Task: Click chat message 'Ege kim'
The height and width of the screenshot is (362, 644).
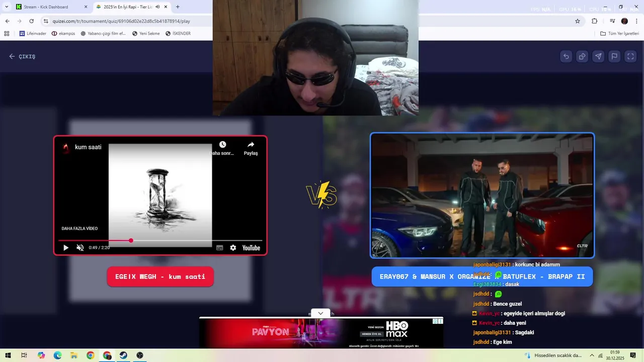Action: (502, 342)
